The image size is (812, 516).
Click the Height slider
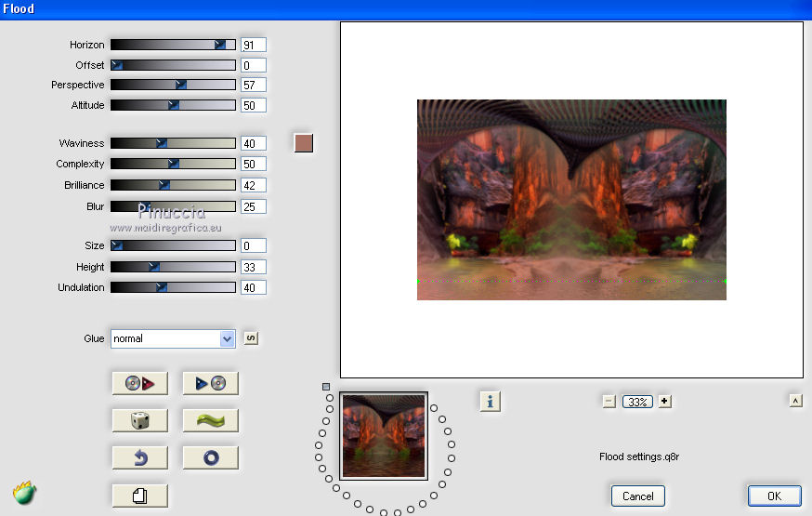tap(173, 267)
